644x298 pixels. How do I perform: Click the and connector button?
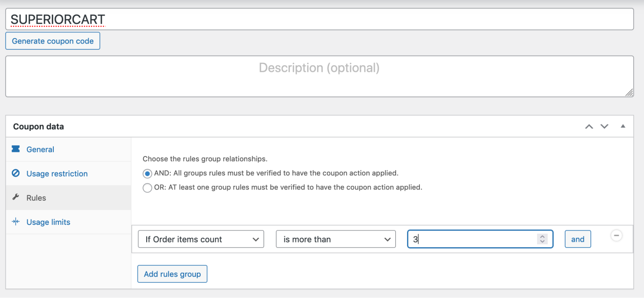[x=577, y=239]
